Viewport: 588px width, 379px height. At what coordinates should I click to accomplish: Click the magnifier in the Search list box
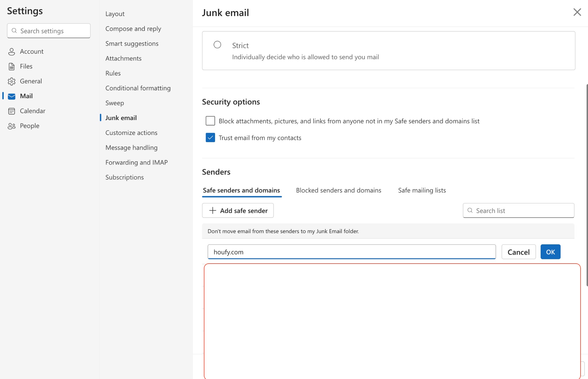[x=470, y=210]
